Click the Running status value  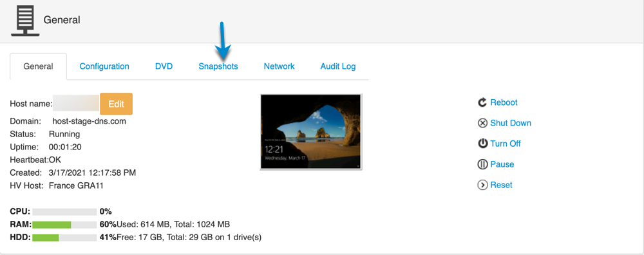[64, 135]
